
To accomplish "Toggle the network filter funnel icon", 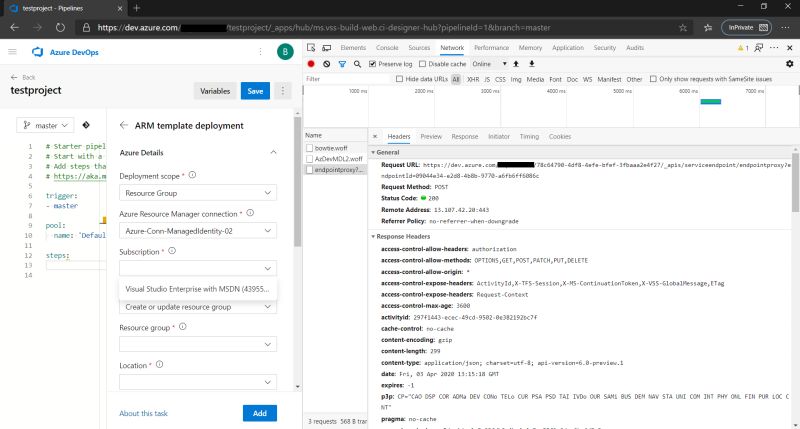I will [x=342, y=64].
